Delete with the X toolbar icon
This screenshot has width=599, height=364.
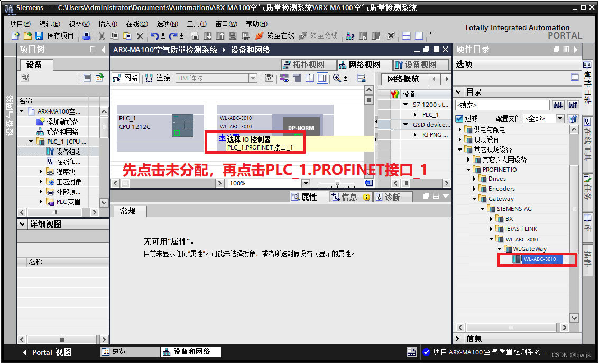click(140, 36)
